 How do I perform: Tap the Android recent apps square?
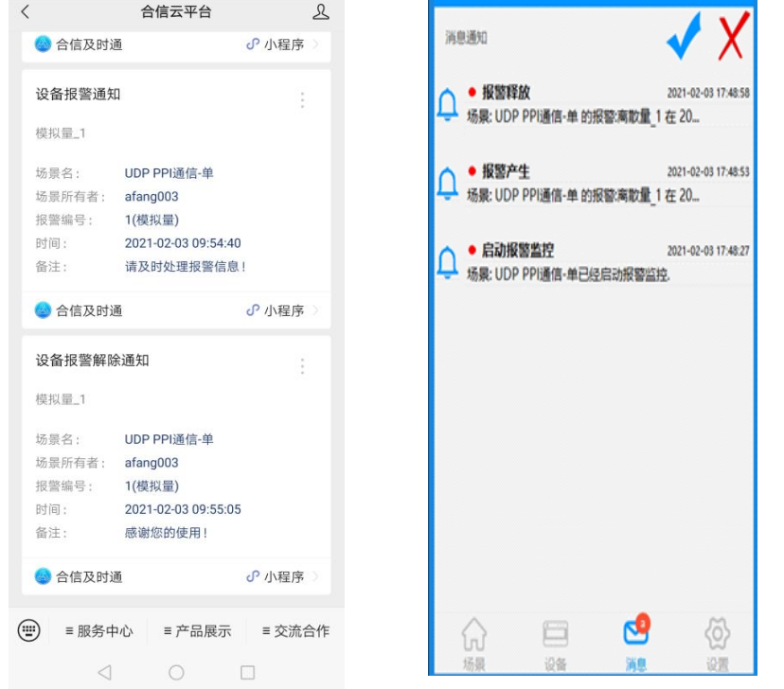pos(247,672)
